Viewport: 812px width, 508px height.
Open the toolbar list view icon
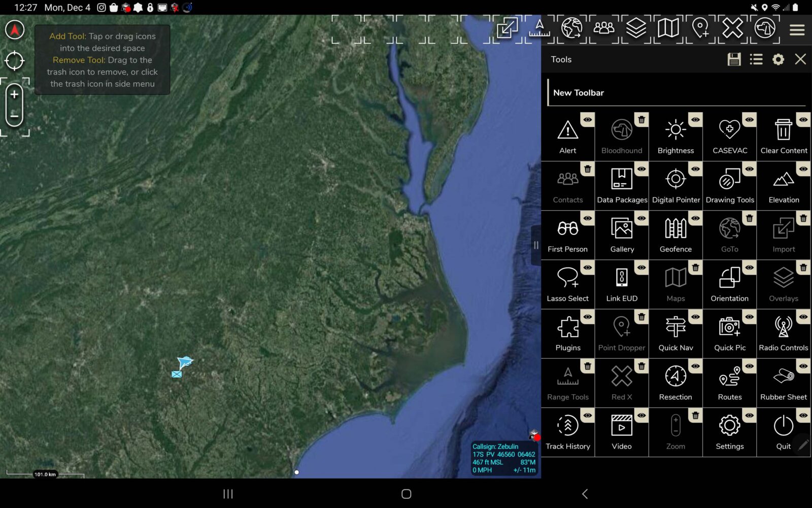(x=756, y=59)
